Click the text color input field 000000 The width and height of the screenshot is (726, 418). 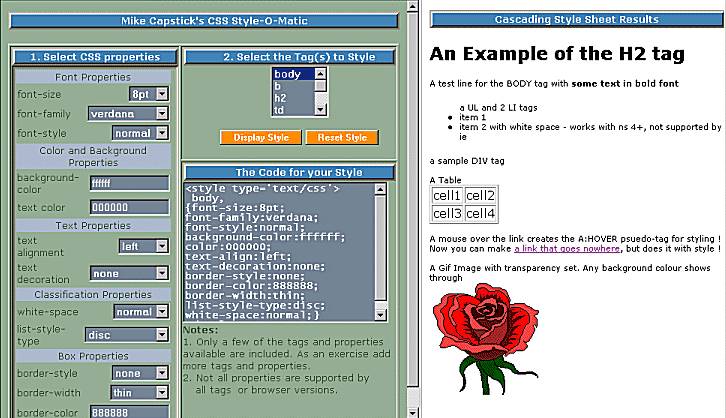coord(130,207)
